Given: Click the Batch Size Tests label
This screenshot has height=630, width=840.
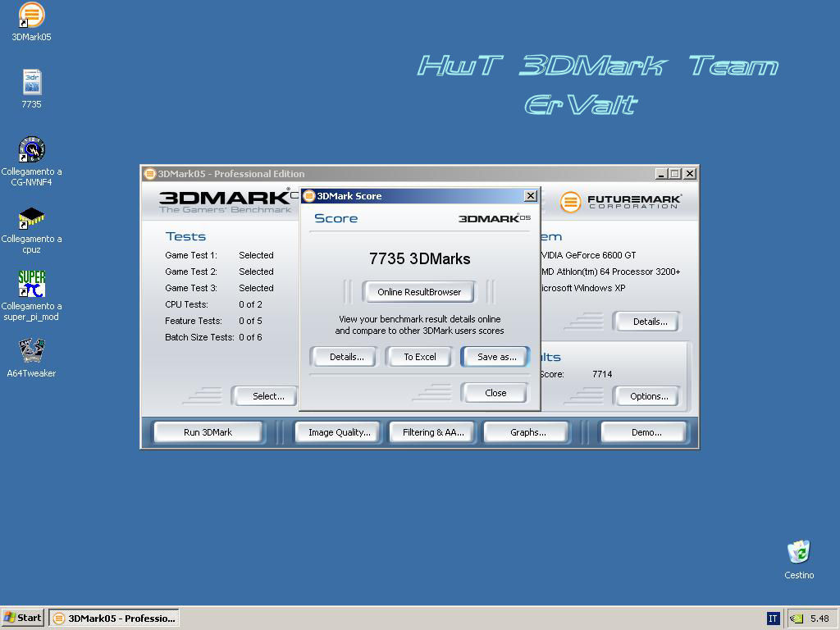Looking at the screenshot, I should (199, 337).
